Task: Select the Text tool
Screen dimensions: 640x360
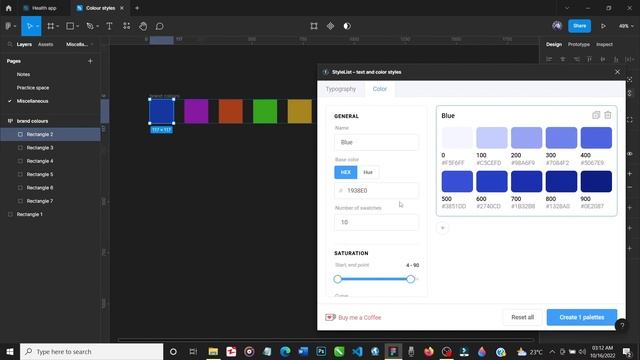Action: pyautogui.click(x=109, y=26)
